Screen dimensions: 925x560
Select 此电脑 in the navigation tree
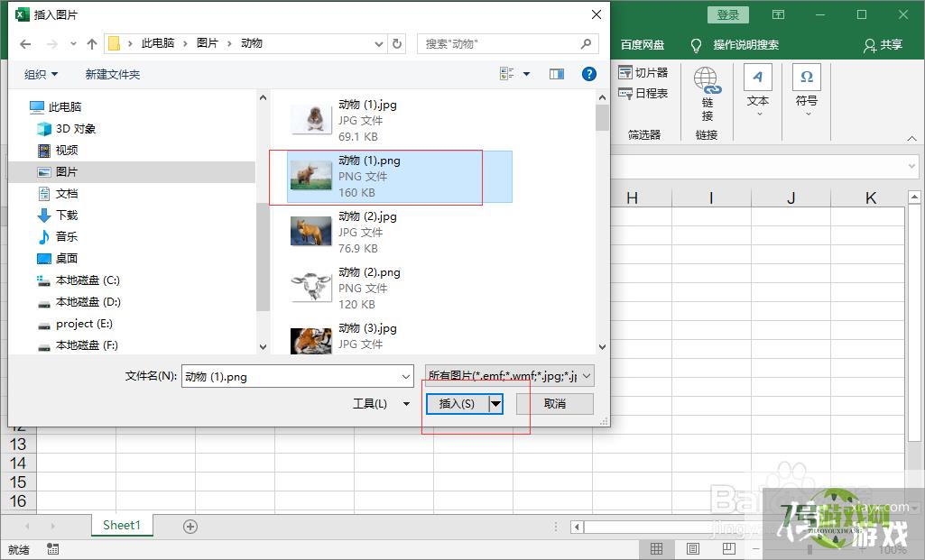(x=55, y=106)
